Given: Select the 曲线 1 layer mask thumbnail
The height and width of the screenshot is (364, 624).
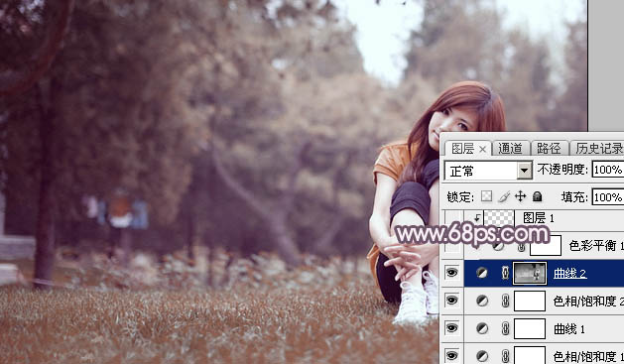Looking at the screenshot, I should click(530, 328).
